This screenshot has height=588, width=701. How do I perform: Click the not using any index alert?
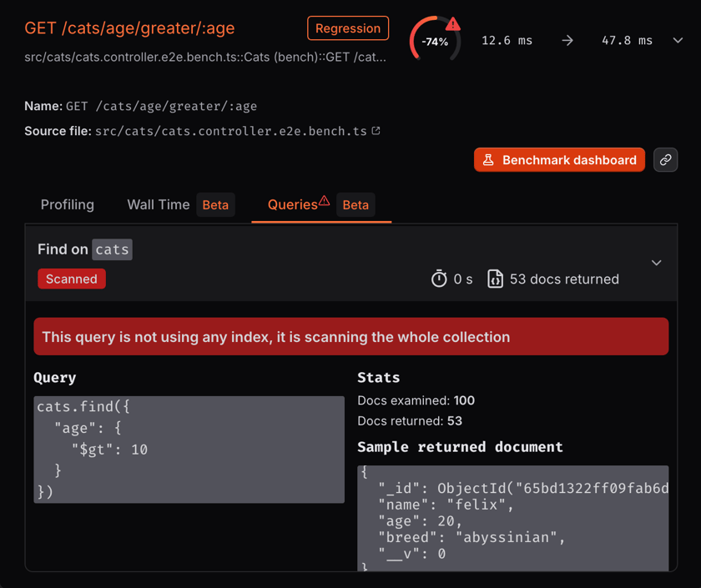pos(351,336)
